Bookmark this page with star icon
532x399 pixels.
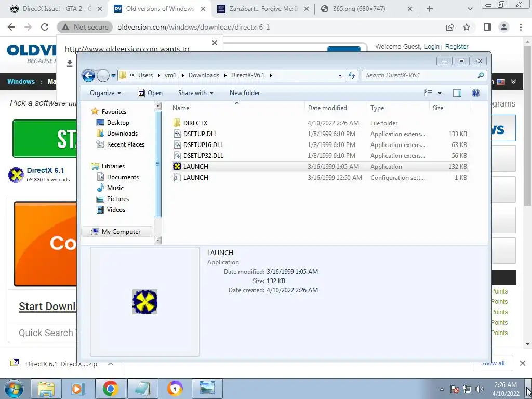tap(467, 27)
